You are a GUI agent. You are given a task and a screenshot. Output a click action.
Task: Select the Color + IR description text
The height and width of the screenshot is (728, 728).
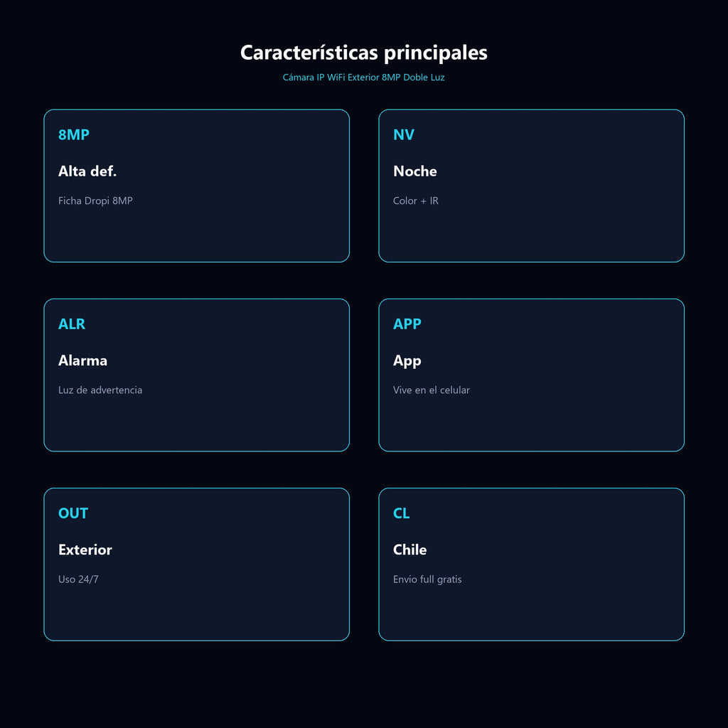pos(415,200)
